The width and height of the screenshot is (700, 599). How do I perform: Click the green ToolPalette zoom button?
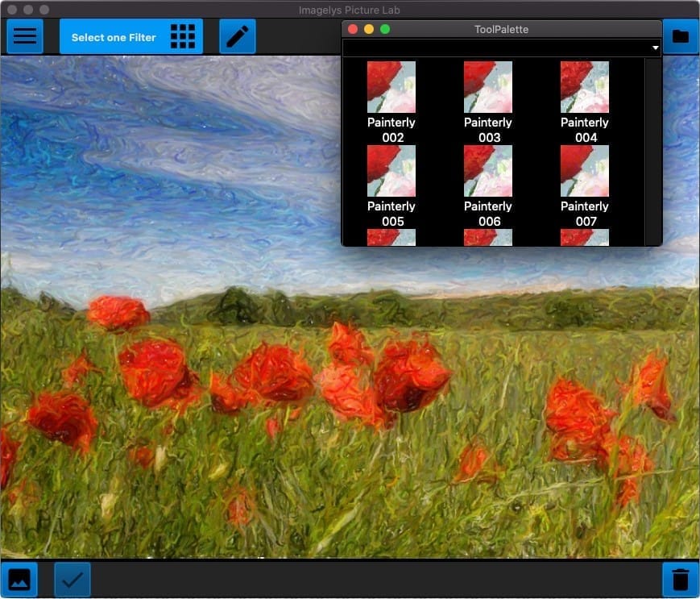[385, 29]
